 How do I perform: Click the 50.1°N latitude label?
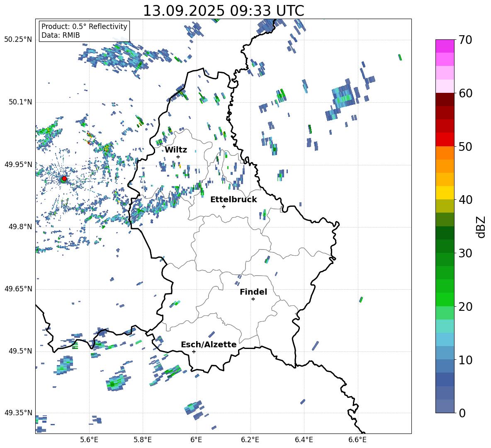[x=20, y=102]
